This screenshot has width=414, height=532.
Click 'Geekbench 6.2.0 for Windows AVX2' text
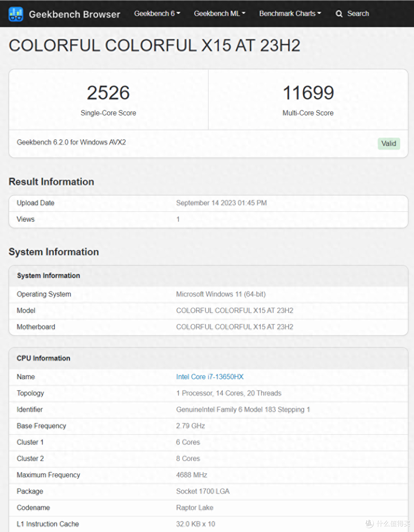(71, 142)
